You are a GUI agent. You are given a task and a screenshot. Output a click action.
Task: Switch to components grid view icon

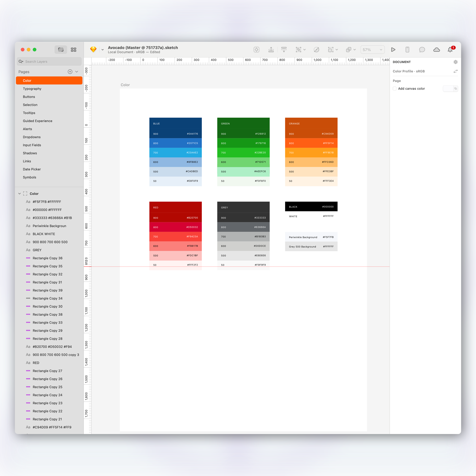pyautogui.click(x=73, y=50)
